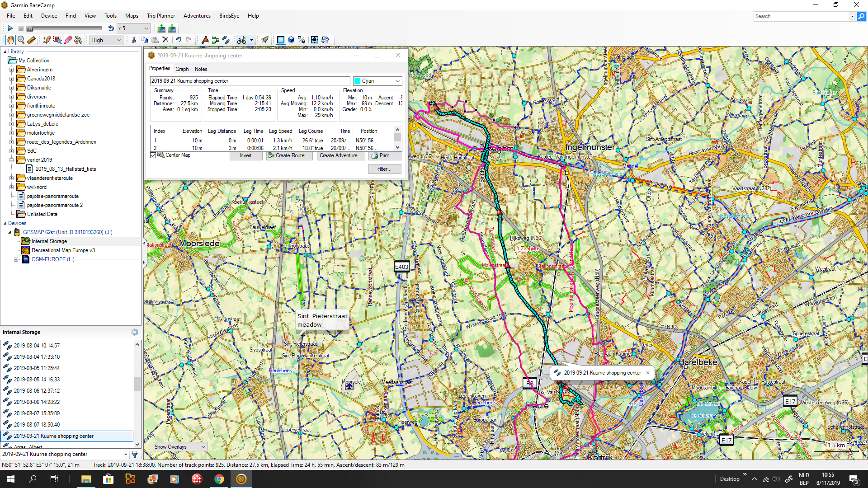This screenshot has height=488, width=868.
Task: Stop playback with the Stop button
Action: [x=21, y=28]
